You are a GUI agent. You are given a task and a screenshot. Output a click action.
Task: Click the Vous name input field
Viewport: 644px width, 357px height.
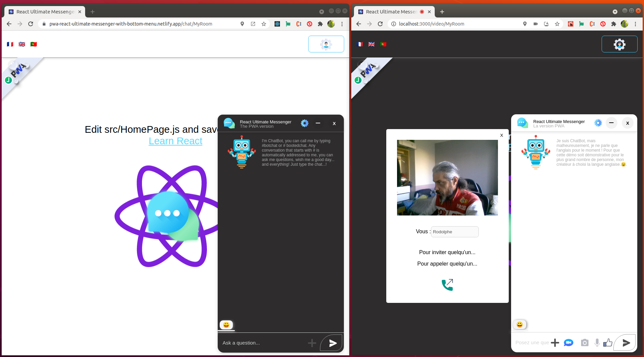pyautogui.click(x=455, y=232)
